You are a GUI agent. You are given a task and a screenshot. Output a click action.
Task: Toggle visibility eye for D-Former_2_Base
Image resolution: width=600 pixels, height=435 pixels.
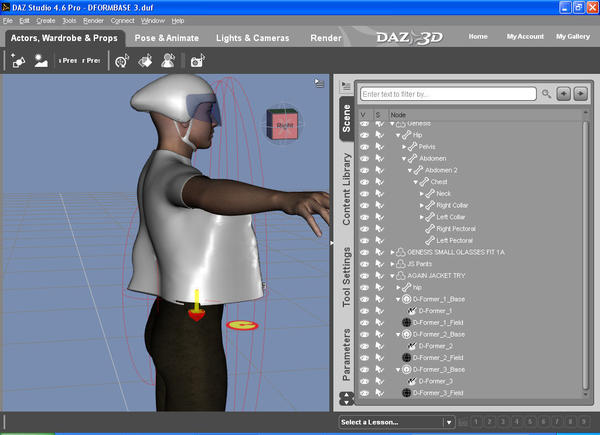(364, 334)
